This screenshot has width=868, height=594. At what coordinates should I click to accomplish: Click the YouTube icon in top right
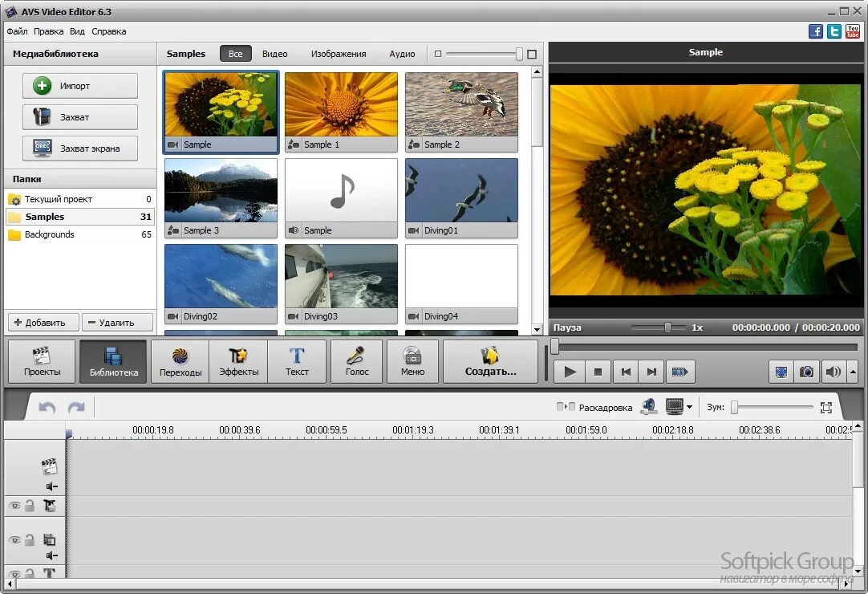click(x=853, y=31)
